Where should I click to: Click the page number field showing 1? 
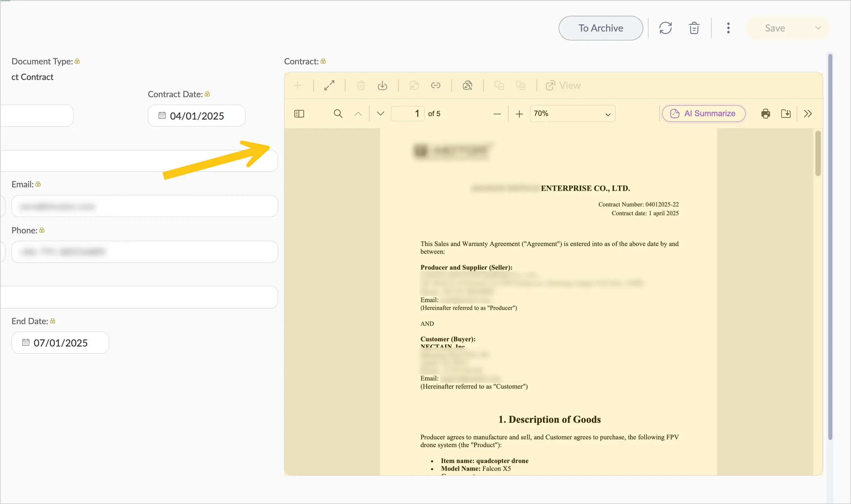[x=408, y=113]
